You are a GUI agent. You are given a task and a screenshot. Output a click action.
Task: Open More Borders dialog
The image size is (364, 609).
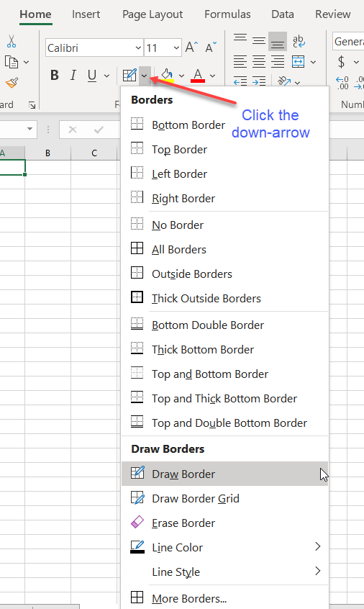coord(225,598)
